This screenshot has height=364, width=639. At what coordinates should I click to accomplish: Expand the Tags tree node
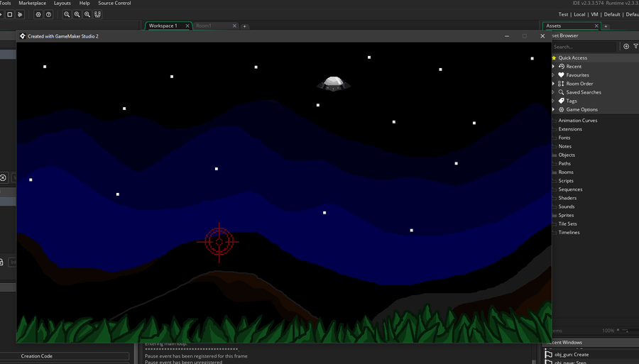click(553, 101)
